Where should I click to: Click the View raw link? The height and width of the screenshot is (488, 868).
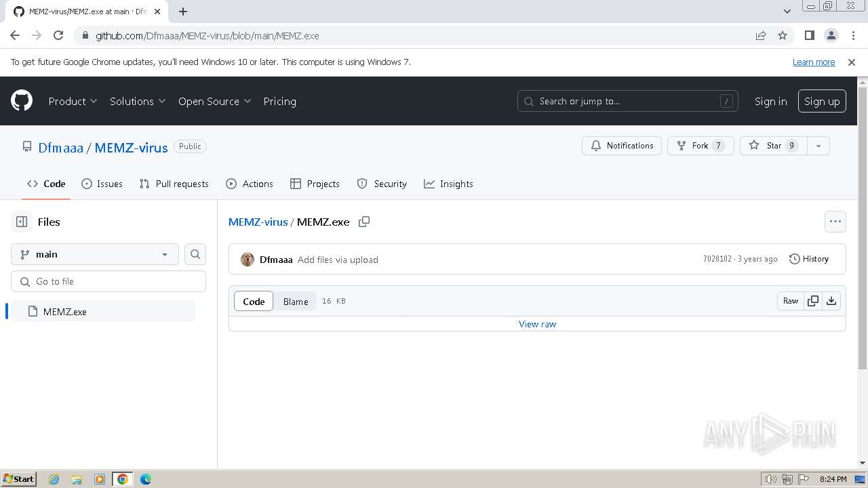(x=537, y=324)
